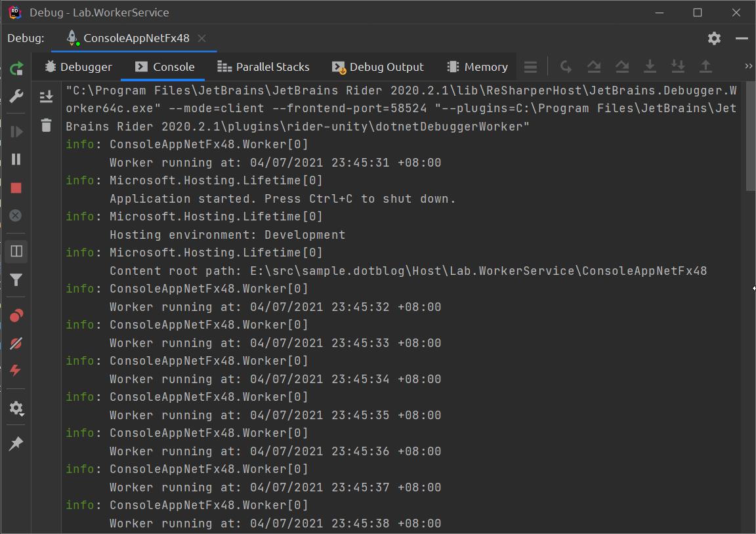Click the Resume Program icon
This screenshot has width=756, height=534.
tap(16, 132)
